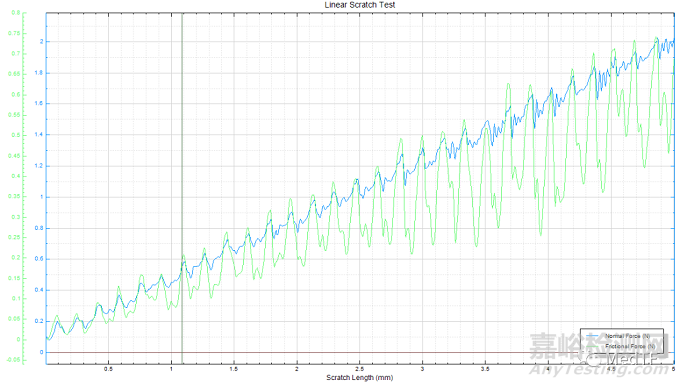Viewport: 680px width, 387px height.
Task: Click the 0.2 tick on blue force axis
Action: pyautogui.click(x=39, y=321)
